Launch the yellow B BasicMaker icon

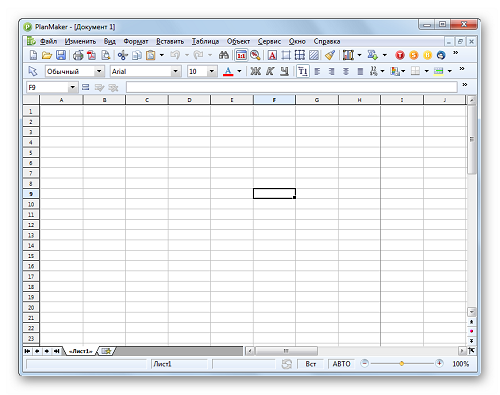[427, 55]
